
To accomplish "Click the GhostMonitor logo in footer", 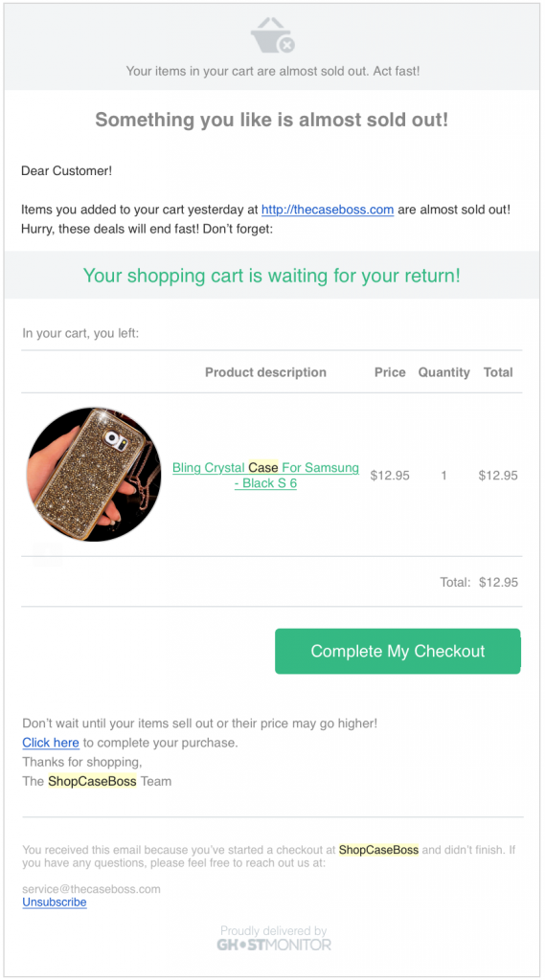I will pos(274,945).
